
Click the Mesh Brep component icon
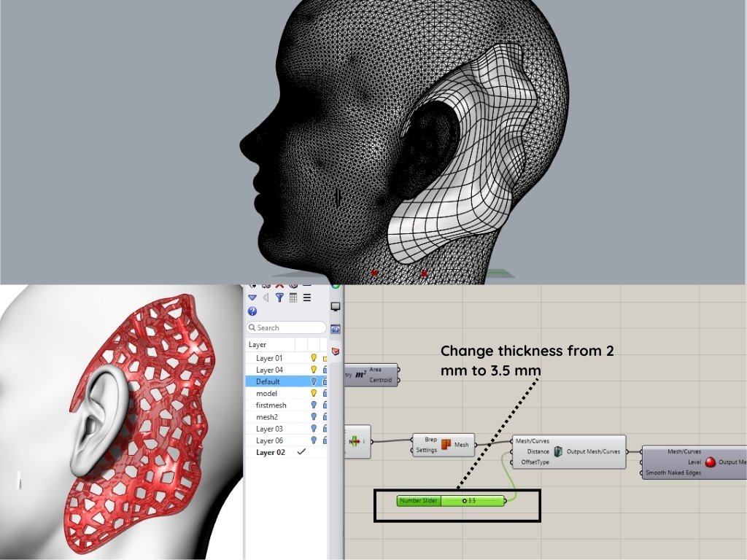pyautogui.click(x=444, y=445)
